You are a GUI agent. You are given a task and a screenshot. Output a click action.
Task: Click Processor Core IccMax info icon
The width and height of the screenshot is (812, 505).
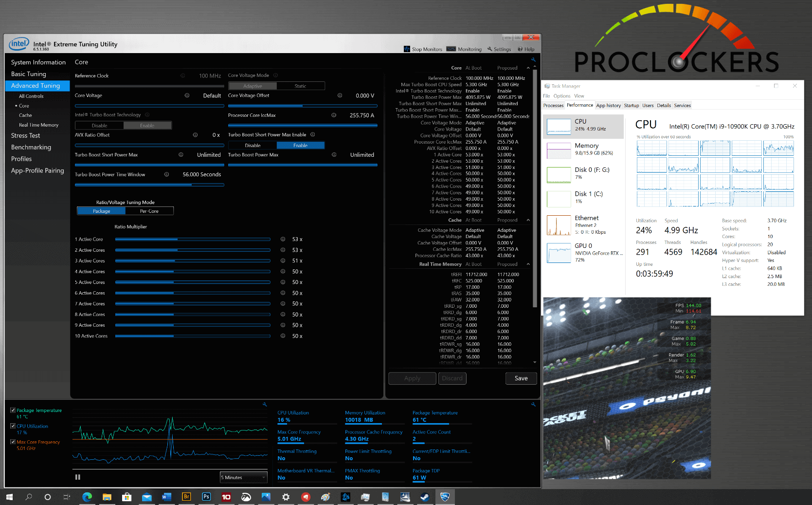pyautogui.click(x=334, y=115)
